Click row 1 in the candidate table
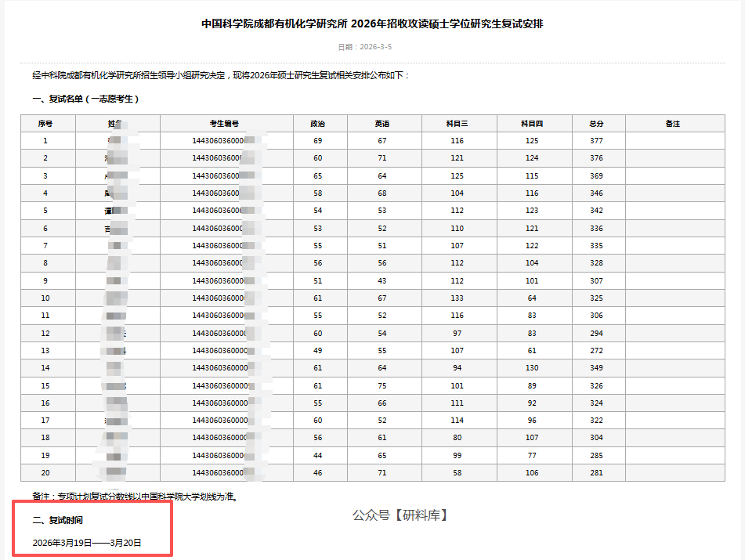745x560 pixels. click(x=313, y=140)
